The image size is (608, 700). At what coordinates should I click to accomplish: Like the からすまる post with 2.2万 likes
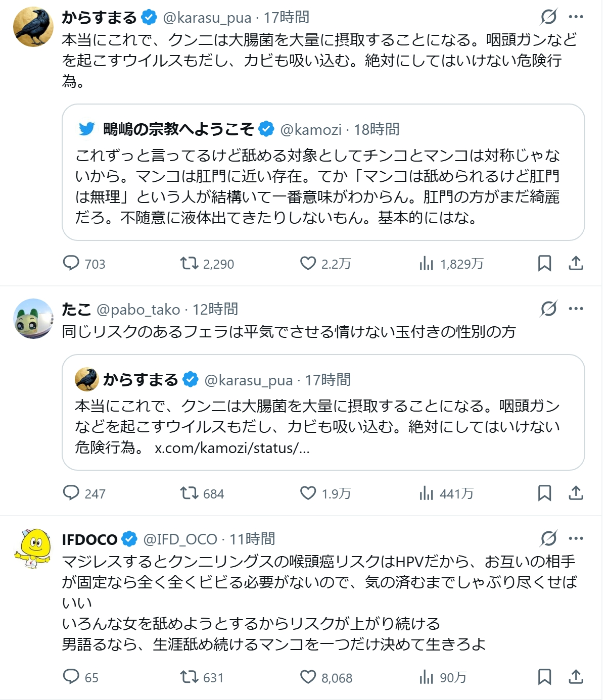point(308,263)
